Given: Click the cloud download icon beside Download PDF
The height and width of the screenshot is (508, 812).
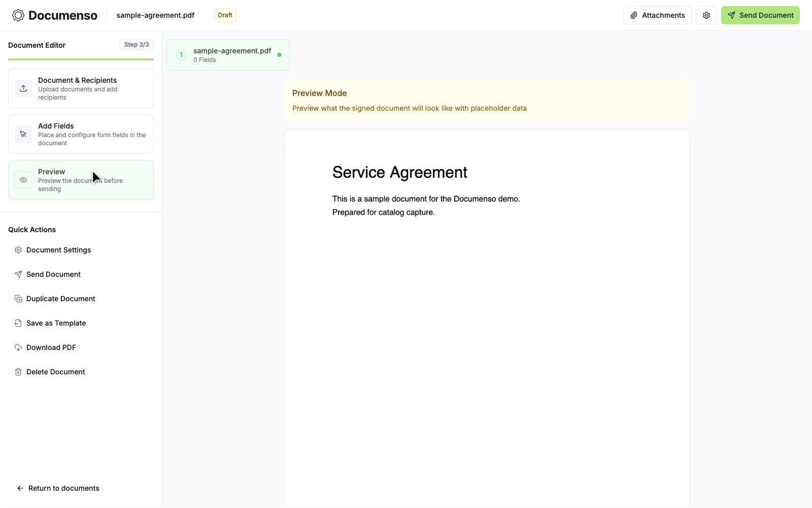Looking at the screenshot, I should (18, 347).
